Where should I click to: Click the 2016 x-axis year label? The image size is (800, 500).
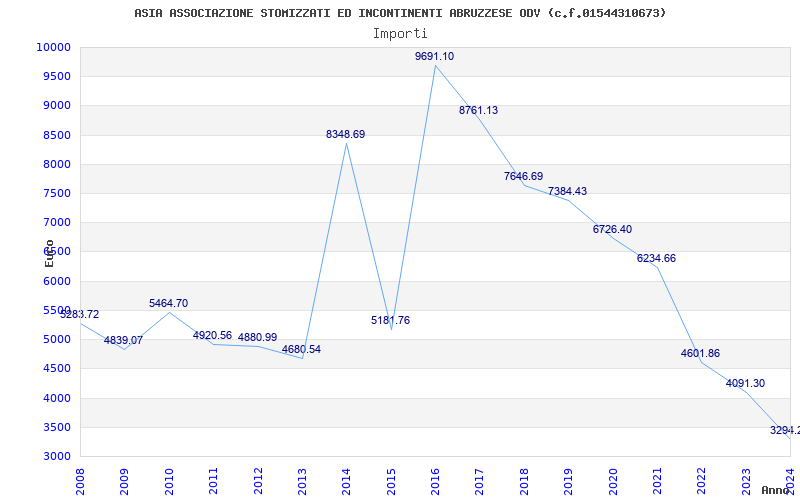(x=435, y=481)
